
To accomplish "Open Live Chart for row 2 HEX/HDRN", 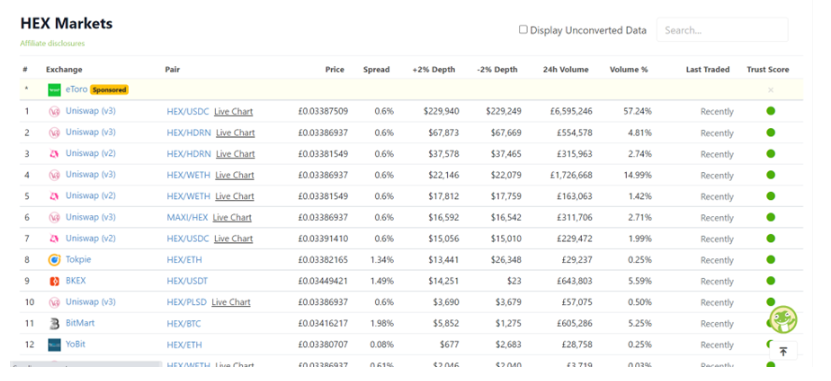I will click(x=235, y=133).
